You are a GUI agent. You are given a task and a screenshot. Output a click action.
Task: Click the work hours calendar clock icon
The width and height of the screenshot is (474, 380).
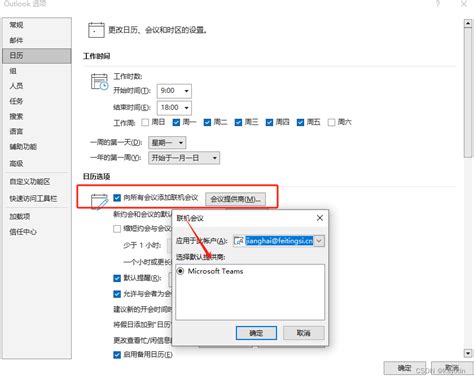tap(99, 82)
